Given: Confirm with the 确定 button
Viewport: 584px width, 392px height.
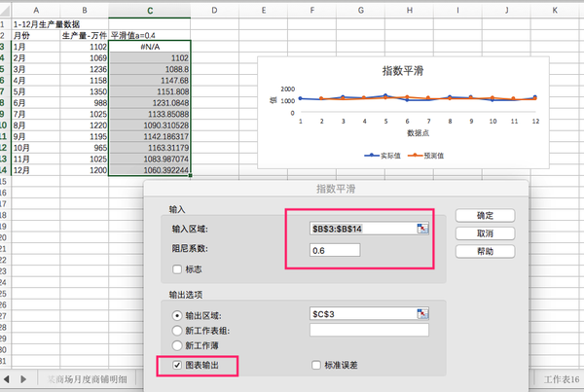Looking at the screenshot, I should click(485, 216).
